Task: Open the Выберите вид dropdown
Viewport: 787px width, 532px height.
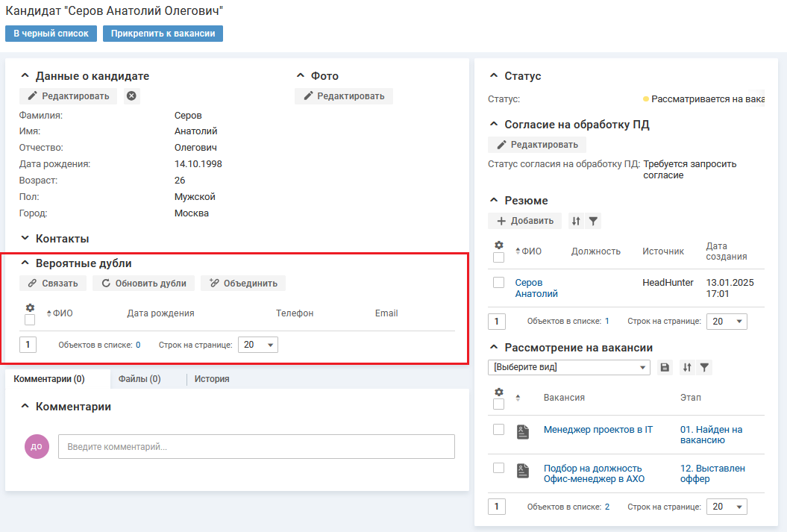Action: click(569, 367)
